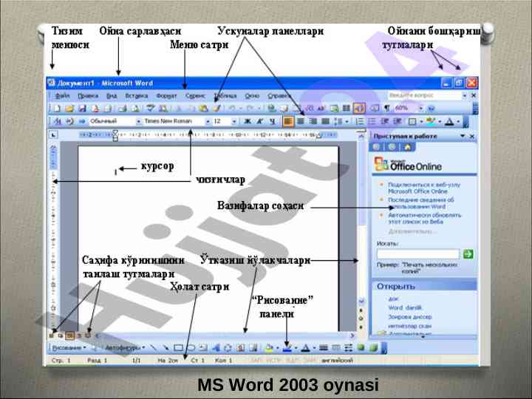Expand the Times New Roman font list
This screenshot has height=399, width=532.
[208, 121]
